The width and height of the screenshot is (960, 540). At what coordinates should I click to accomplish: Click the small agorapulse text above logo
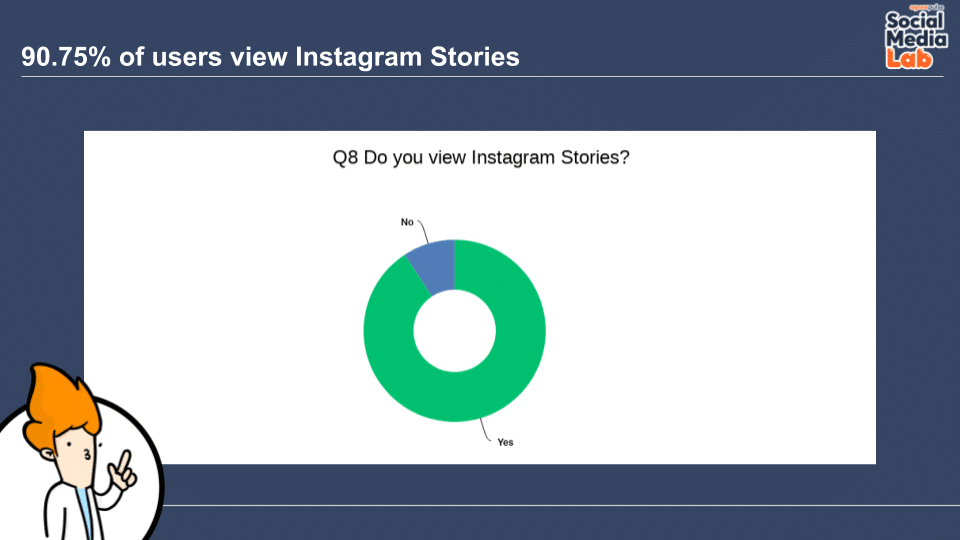(x=926, y=7)
